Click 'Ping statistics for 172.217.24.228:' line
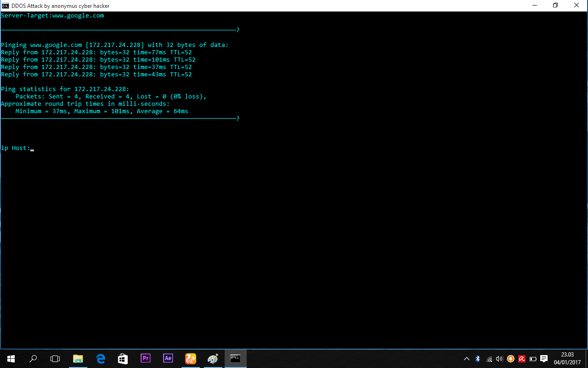This screenshot has width=588, height=368. pyautogui.click(x=65, y=89)
